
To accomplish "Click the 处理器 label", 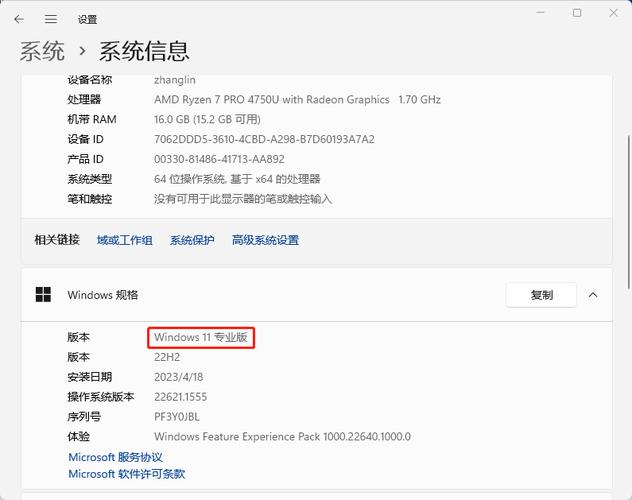I will 84,100.
